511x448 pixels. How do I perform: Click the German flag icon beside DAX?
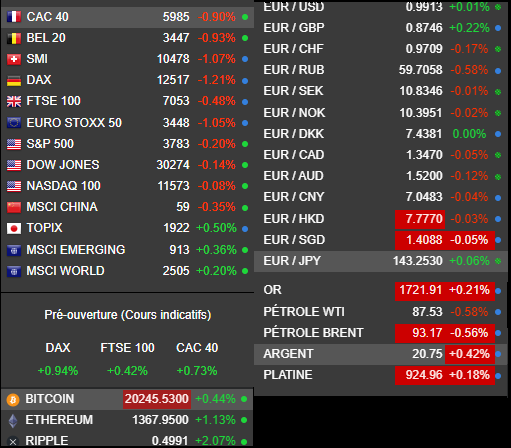pos(14,80)
